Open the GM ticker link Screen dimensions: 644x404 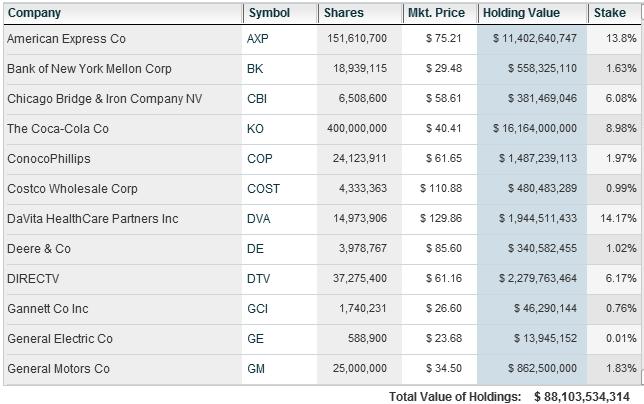tap(256, 369)
